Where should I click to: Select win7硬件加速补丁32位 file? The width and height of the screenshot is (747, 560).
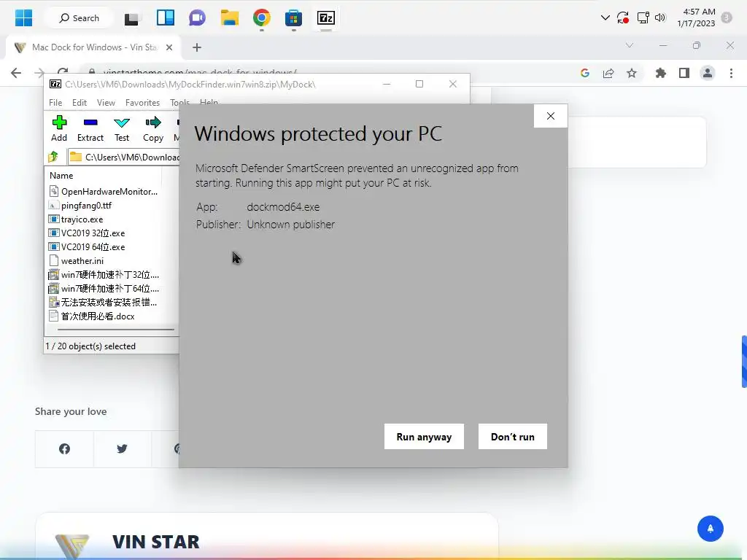104,275
